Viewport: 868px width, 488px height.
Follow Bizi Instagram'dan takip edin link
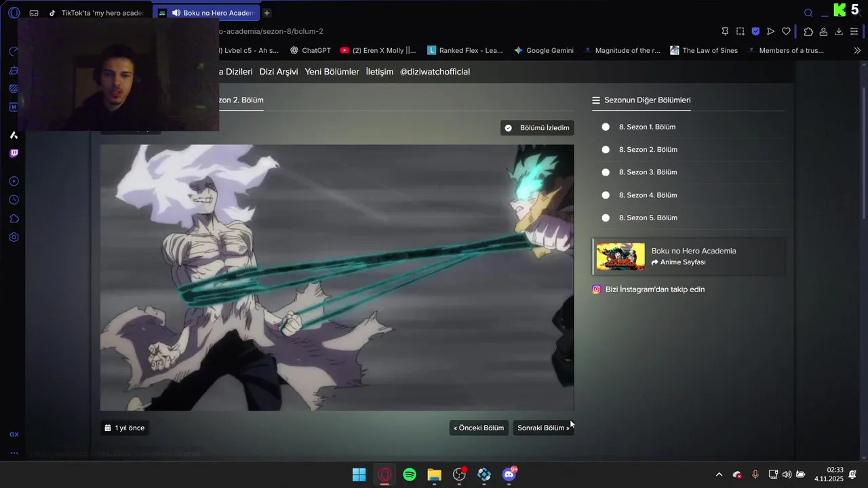[655, 289]
